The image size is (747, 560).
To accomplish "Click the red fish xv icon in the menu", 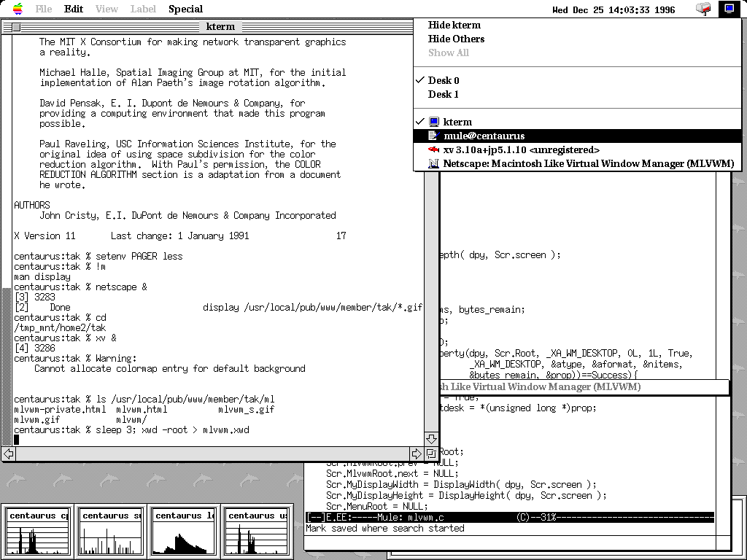I will click(433, 149).
